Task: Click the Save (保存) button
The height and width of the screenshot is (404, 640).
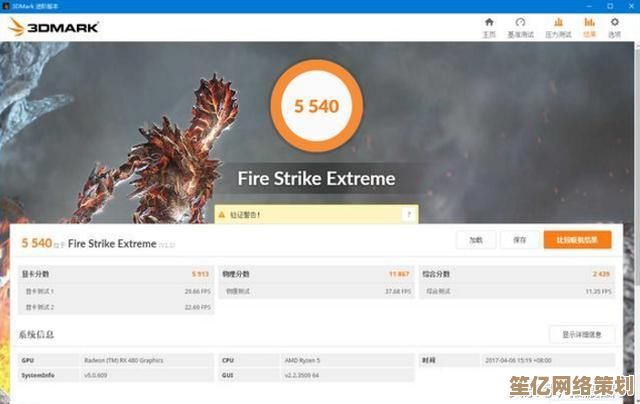Action: (x=520, y=240)
